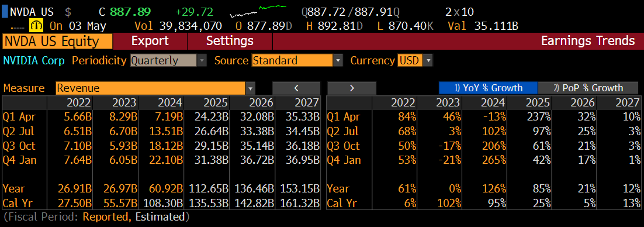
Task: Click the bid/ask quote 887.72/887.91
Action: pyautogui.click(x=350, y=12)
